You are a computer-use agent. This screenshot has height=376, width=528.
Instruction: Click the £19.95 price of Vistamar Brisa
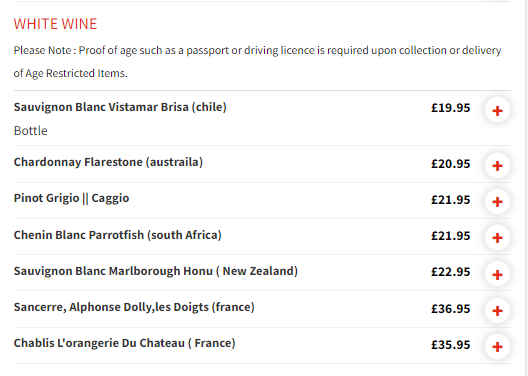coord(451,108)
